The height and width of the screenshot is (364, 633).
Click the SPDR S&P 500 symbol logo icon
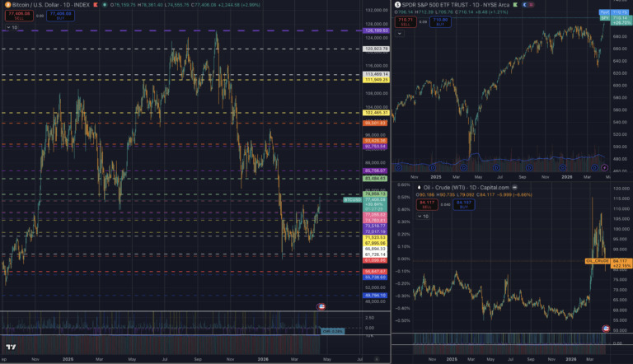pyautogui.click(x=397, y=5)
